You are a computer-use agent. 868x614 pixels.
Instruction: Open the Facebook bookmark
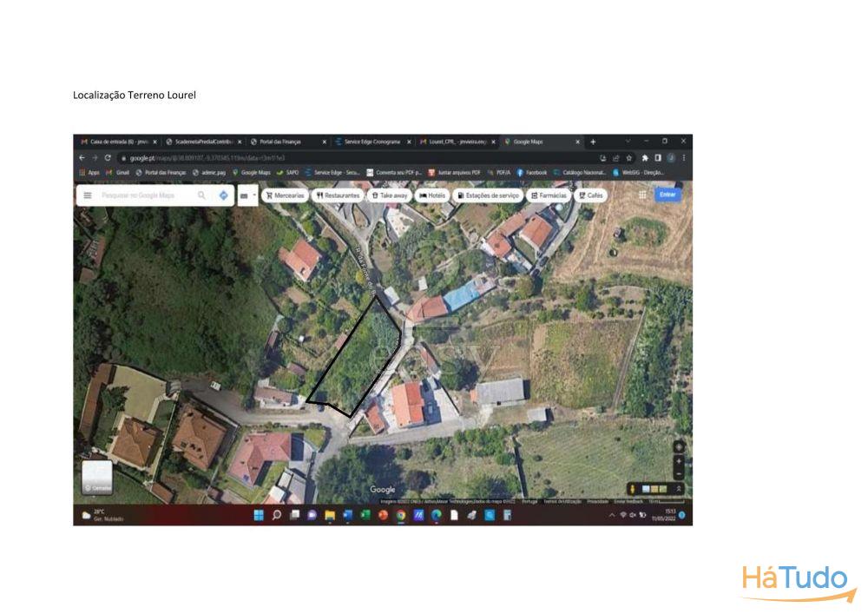(532, 173)
